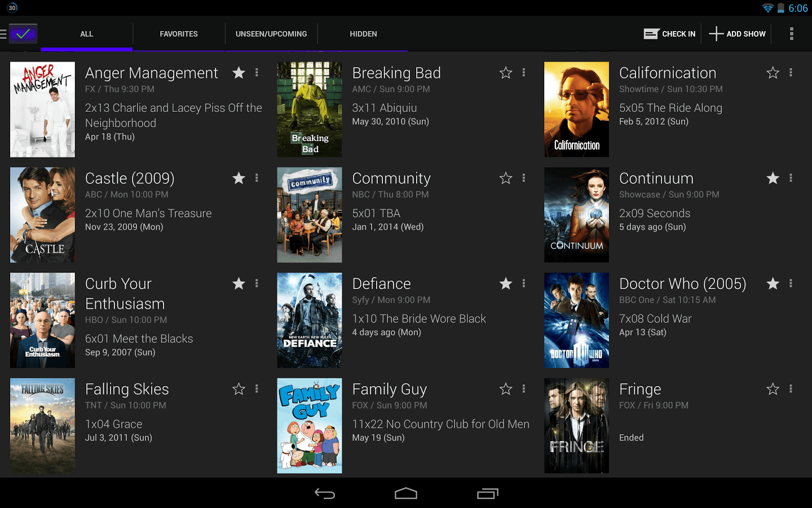Image resolution: width=812 pixels, height=508 pixels.
Task: Open the battery status indicator
Action: (x=781, y=8)
